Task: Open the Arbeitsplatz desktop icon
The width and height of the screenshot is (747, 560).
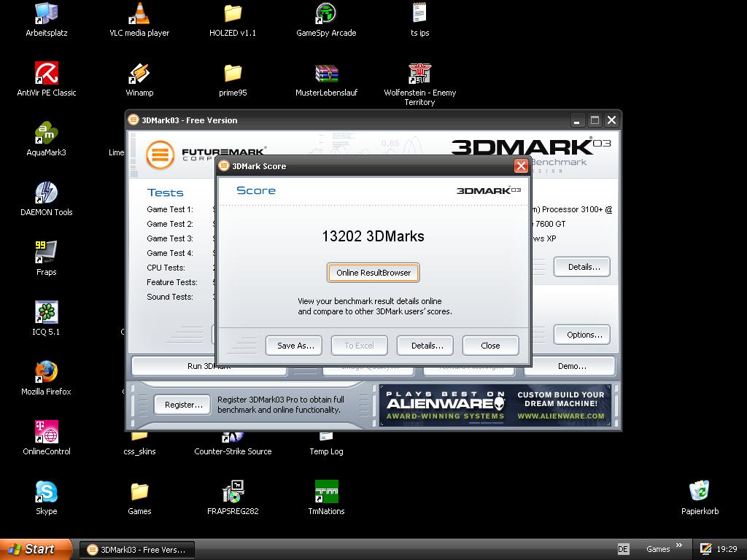Action: 46,20
